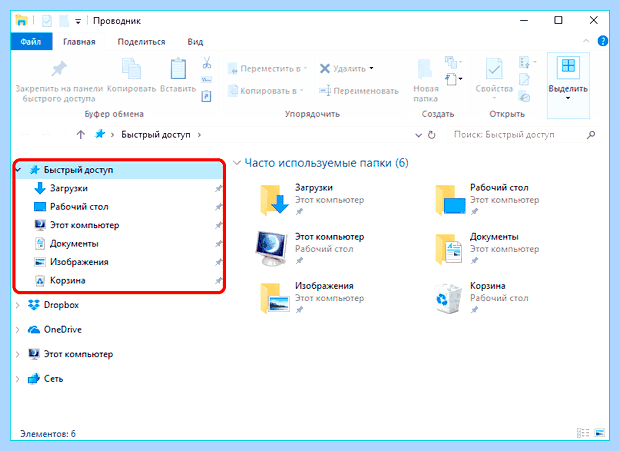Select Изображения in the navigation pane
Screen dimensions: 620x451
click(79, 262)
